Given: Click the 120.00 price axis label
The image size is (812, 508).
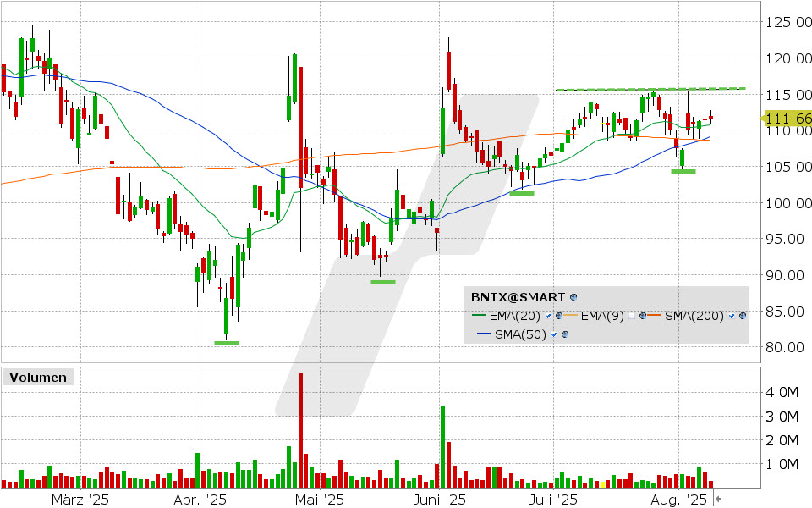Looking at the screenshot, I should 788,58.
